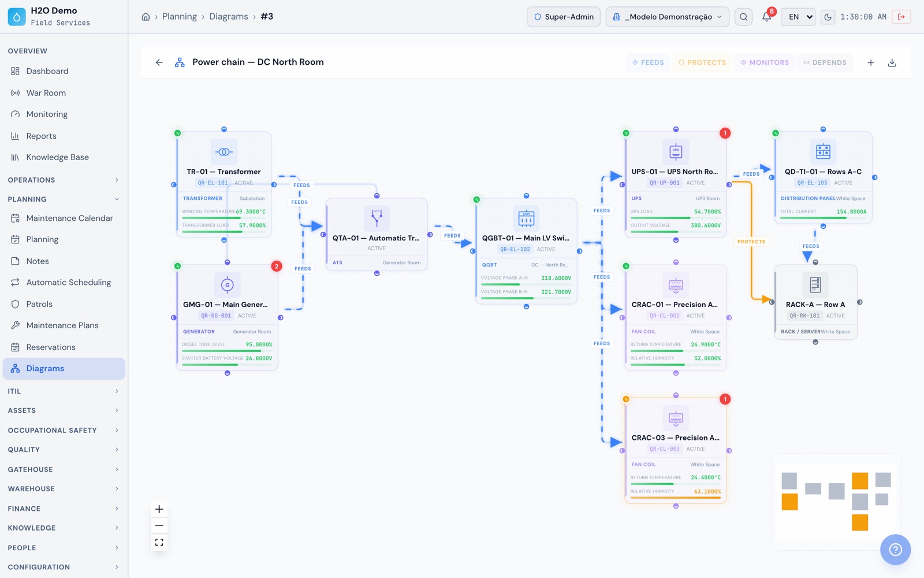Viewport: 924px width, 578px height.
Task: Click the RACK-A server rack icon
Action: [815, 285]
